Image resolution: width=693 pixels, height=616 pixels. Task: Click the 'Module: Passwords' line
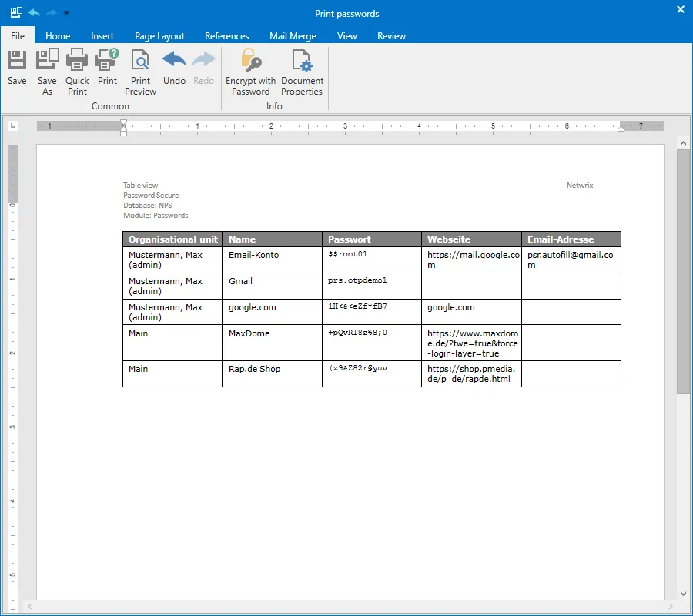156,215
